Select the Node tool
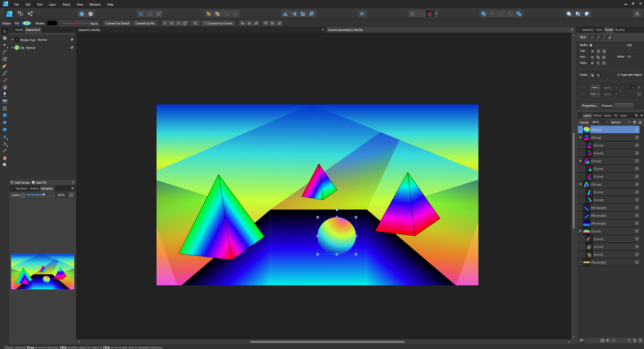 point(5,45)
